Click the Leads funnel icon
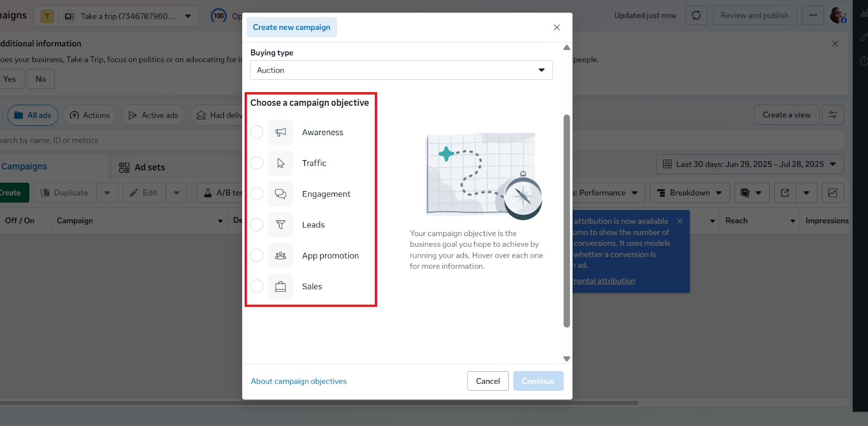 pos(280,225)
